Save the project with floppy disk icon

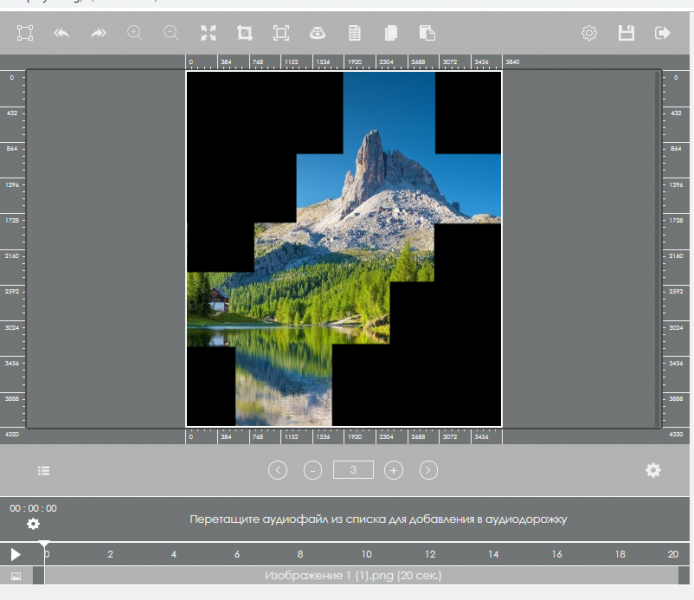(626, 33)
